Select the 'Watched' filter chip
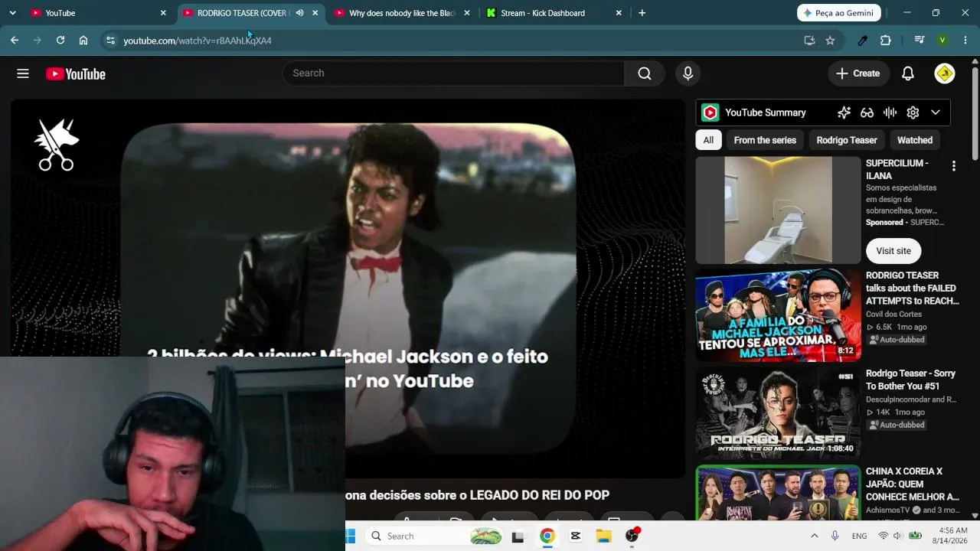The width and height of the screenshot is (980, 551). [915, 140]
